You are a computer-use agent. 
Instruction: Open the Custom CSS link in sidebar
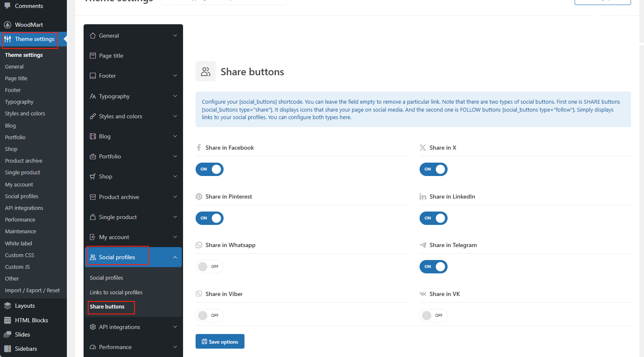click(x=20, y=255)
